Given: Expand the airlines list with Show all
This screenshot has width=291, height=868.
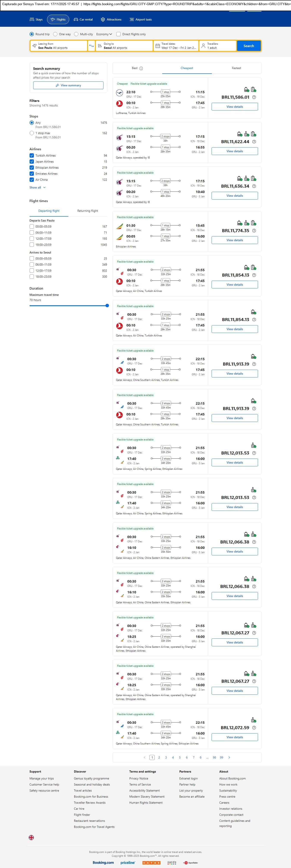Looking at the screenshot, I should [37, 187].
